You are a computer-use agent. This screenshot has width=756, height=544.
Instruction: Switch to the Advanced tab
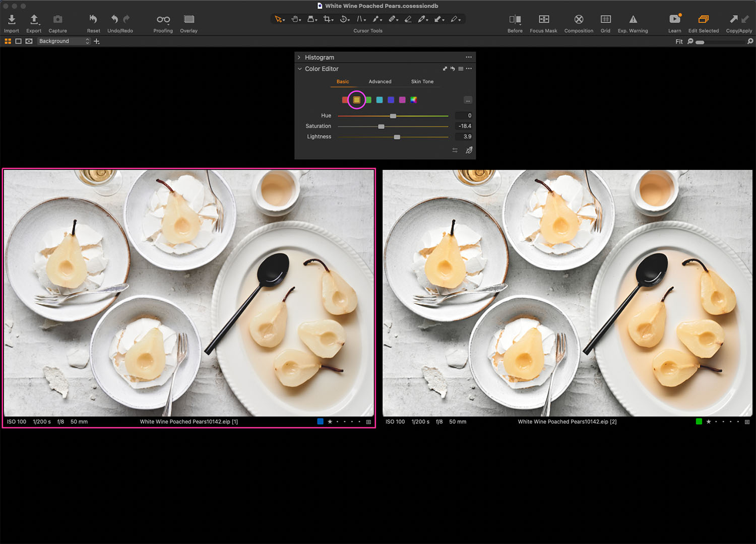click(x=380, y=82)
